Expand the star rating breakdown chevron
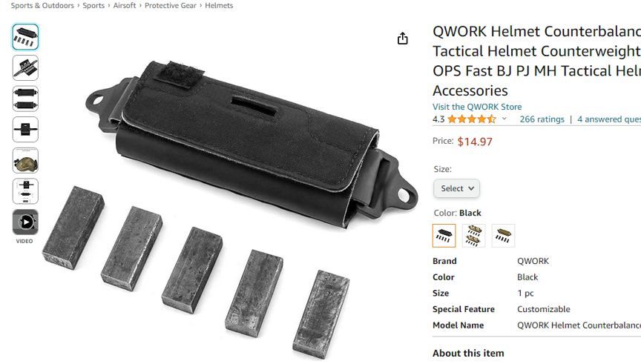Image resolution: width=641 pixels, height=364 pixels. 504,119
